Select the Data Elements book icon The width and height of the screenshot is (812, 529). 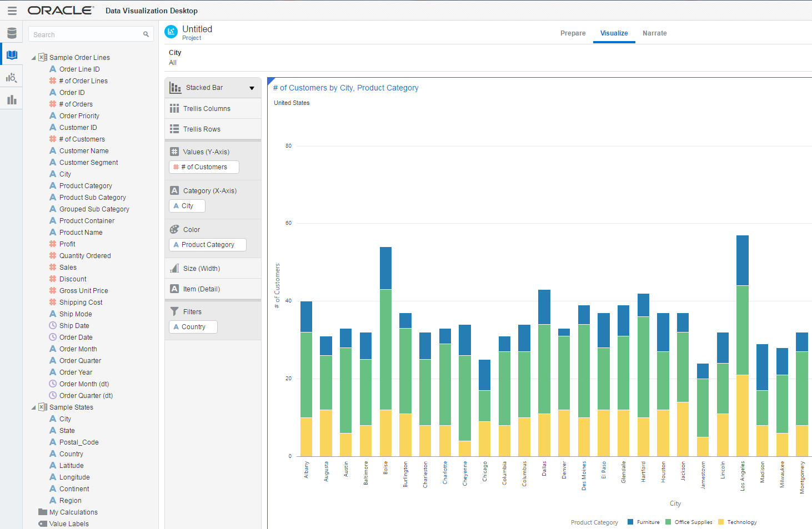(12, 55)
